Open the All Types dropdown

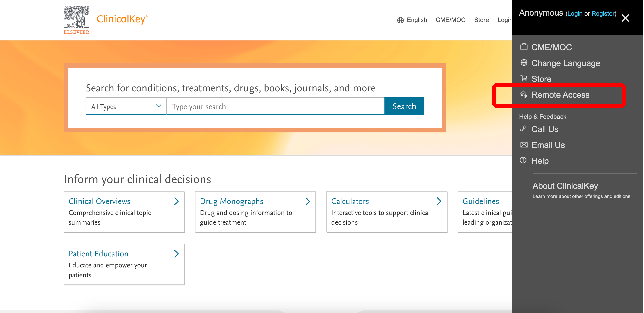(126, 106)
